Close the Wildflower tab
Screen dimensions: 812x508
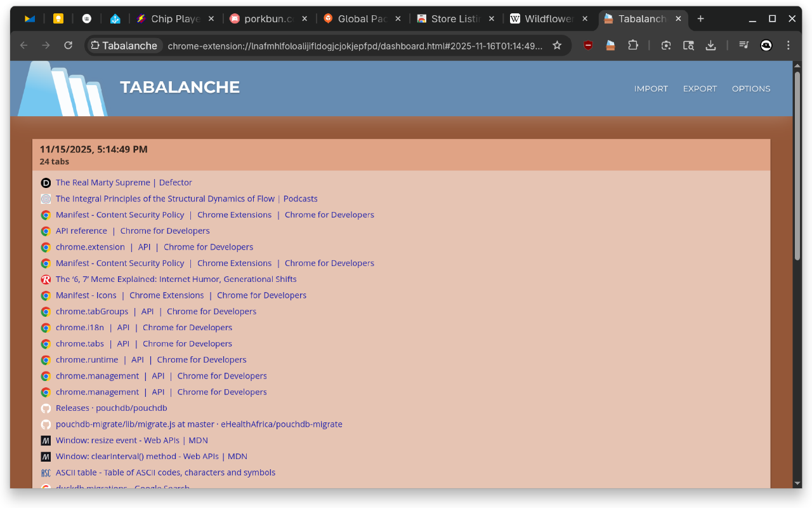coord(585,19)
